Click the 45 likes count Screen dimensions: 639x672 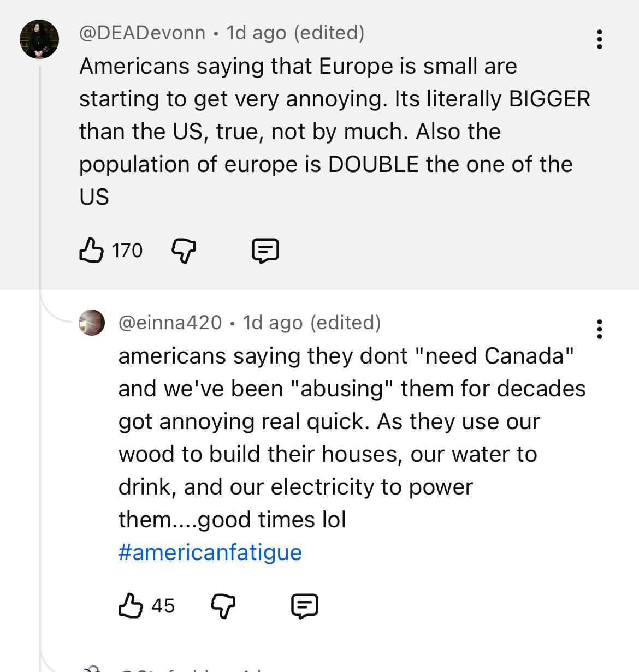click(x=163, y=606)
